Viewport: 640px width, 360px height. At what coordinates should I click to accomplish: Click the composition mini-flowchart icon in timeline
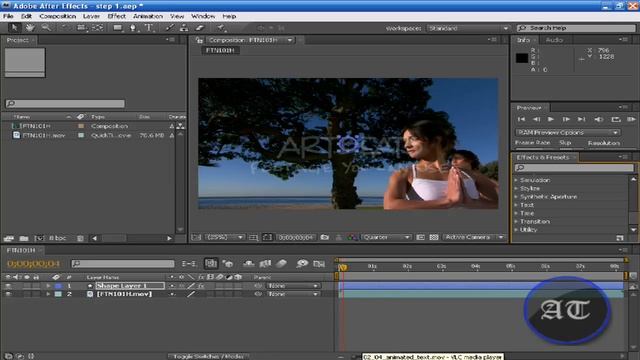[189, 264]
